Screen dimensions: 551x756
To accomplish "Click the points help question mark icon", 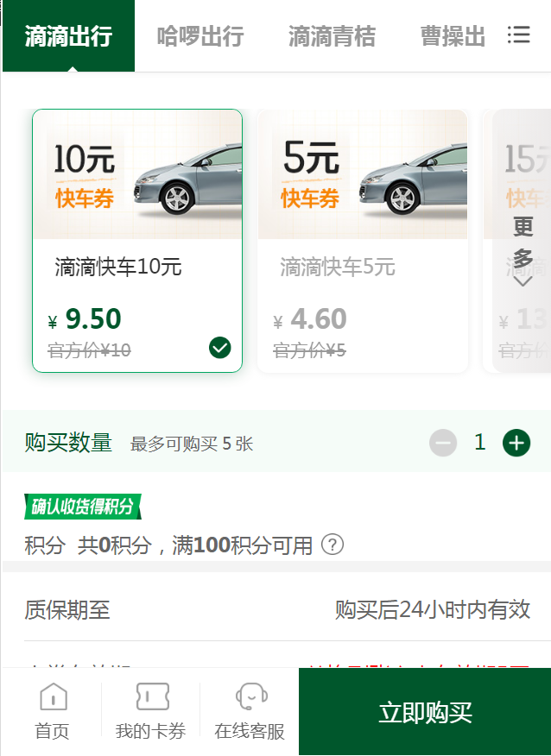I will pyautogui.click(x=332, y=545).
